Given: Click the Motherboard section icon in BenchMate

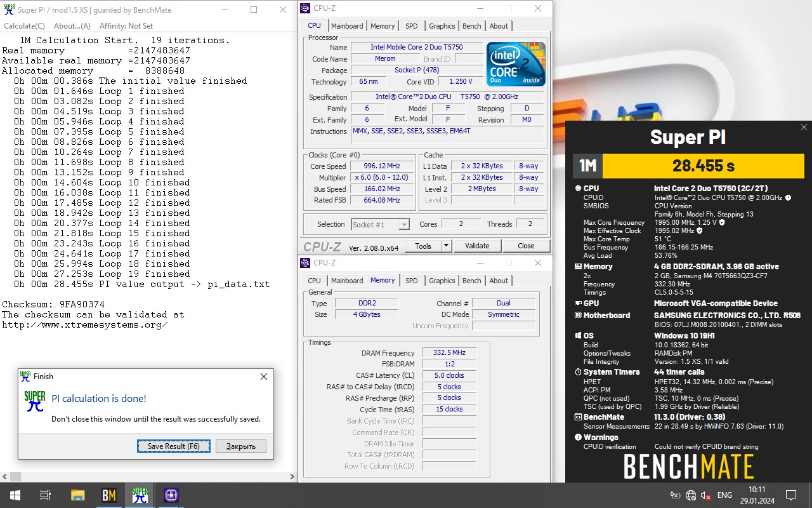Looking at the screenshot, I should [x=578, y=316].
